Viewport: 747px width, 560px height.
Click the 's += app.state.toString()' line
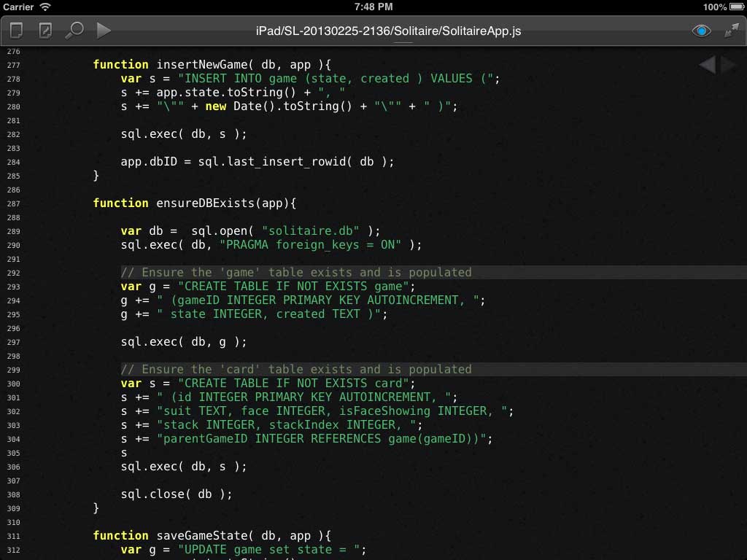[233, 93]
